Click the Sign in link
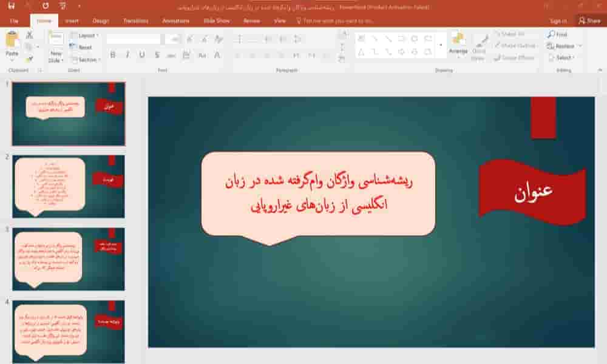Screen dimensions: 607x364 558,21
